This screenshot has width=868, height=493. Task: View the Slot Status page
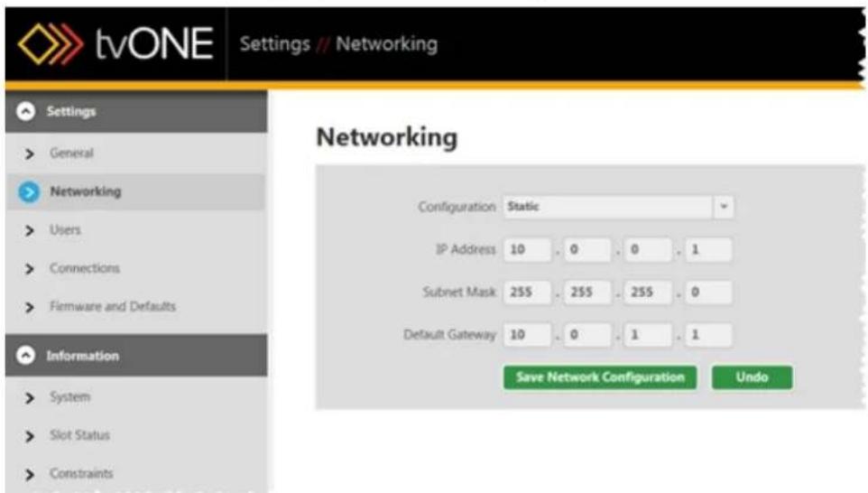point(79,435)
